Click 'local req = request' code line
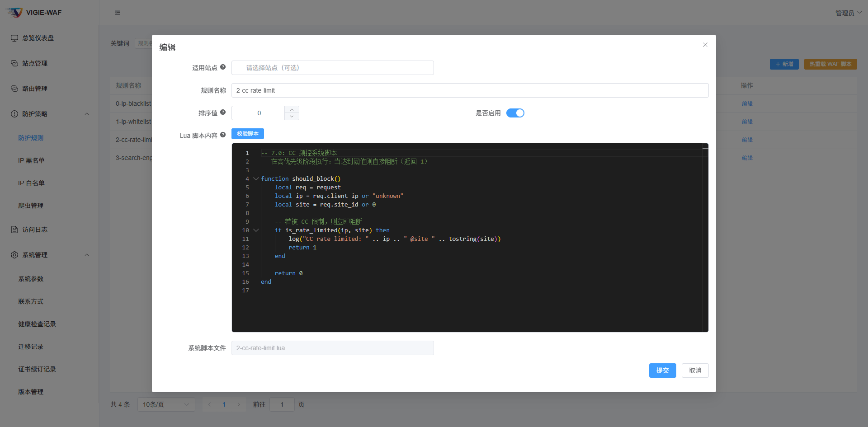This screenshot has height=427, width=868. point(308,188)
